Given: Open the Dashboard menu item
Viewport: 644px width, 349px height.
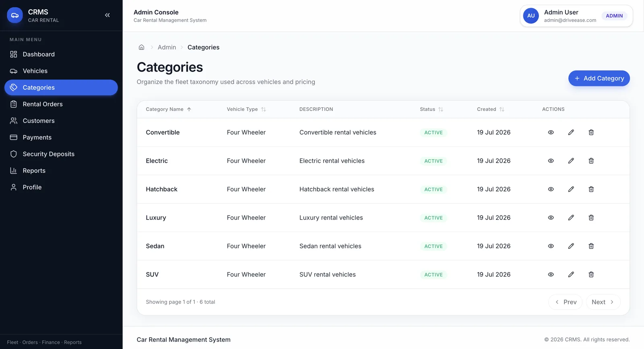Looking at the screenshot, I should [x=61, y=54].
